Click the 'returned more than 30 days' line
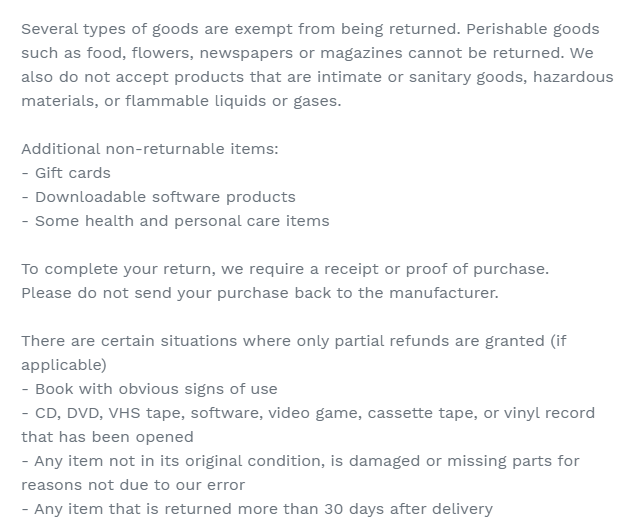 pyautogui.click(x=258, y=509)
